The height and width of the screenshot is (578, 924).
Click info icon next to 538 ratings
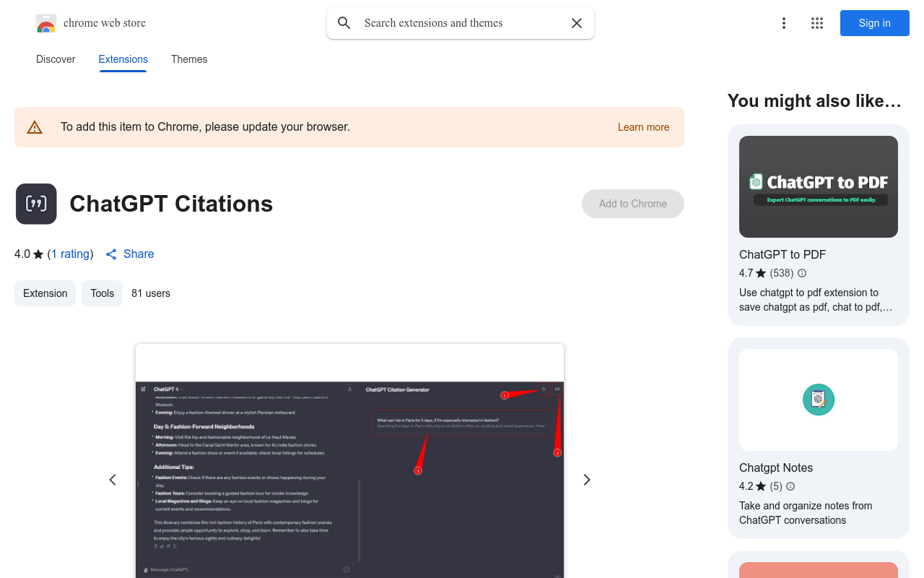point(802,273)
